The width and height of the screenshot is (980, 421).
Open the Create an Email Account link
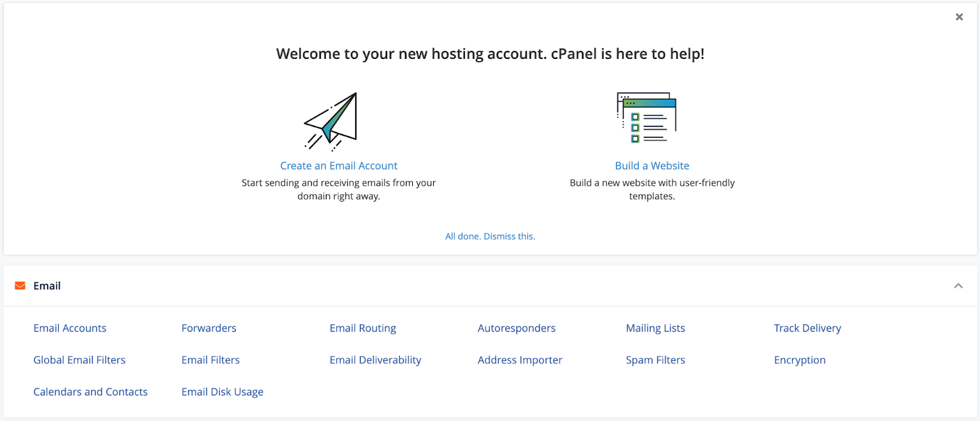point(339,166)
